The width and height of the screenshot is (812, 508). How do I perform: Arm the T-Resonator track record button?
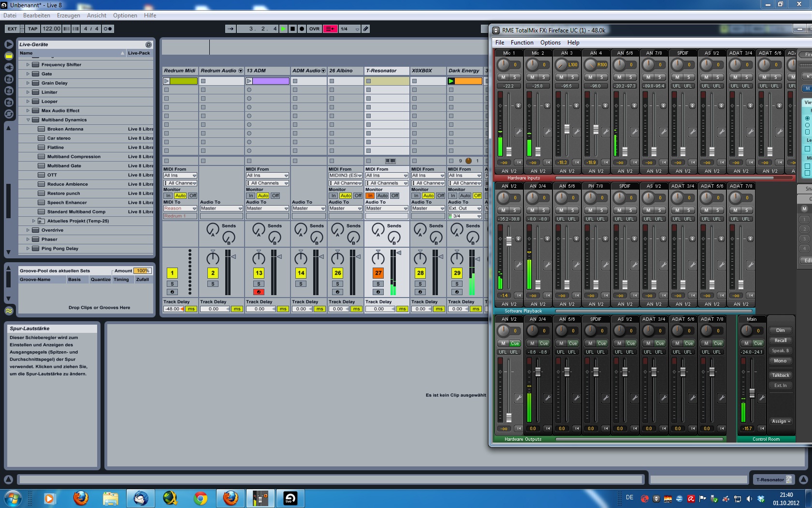tap(378, 292)
